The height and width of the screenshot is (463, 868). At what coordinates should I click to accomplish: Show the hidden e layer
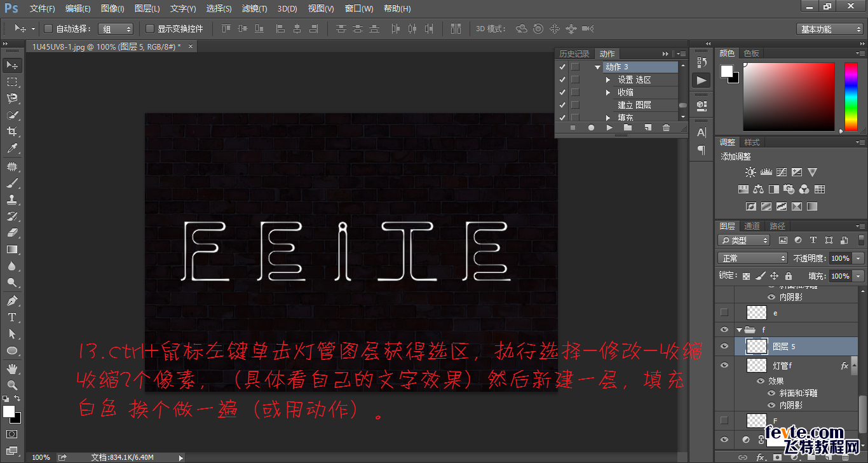[724, 312]
